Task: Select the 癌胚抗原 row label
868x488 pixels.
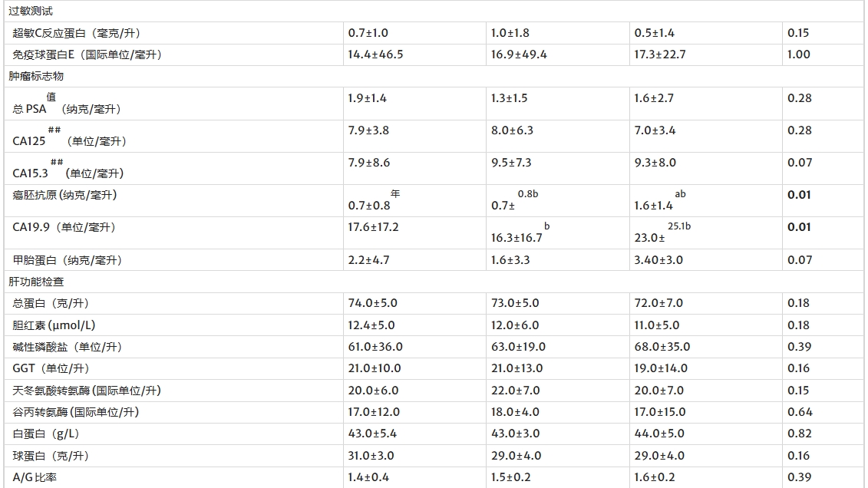Action: pyautogui.click(x=65, y=195)
